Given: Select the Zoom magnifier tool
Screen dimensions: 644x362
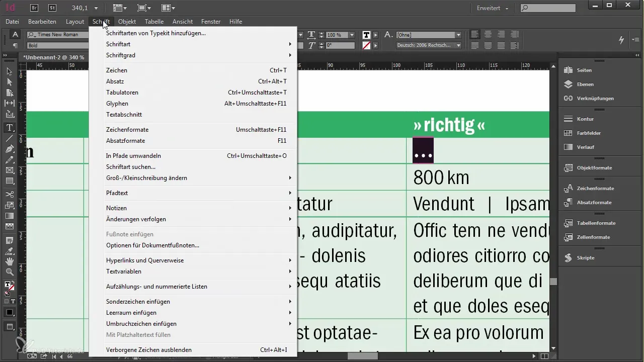Looking at the screenshot, I should point(10,272).
